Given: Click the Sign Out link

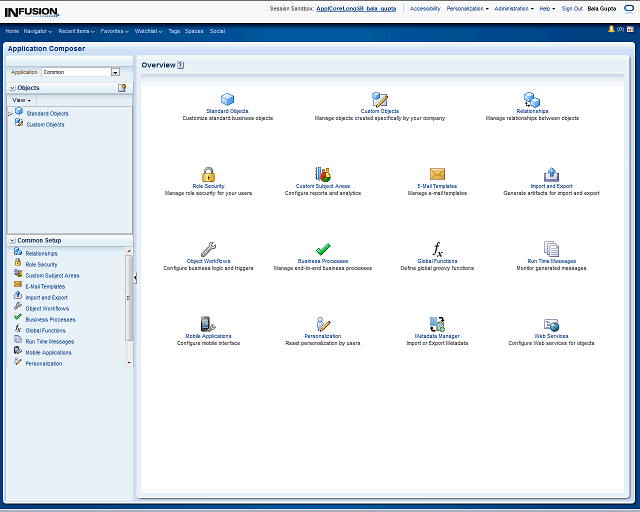Looking at the screenshot, I should [x=571, y=8].
